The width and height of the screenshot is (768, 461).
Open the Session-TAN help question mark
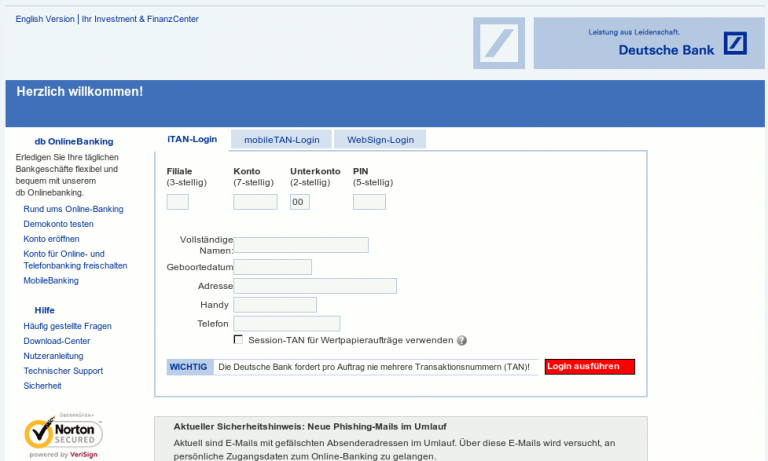coord(461,340)
